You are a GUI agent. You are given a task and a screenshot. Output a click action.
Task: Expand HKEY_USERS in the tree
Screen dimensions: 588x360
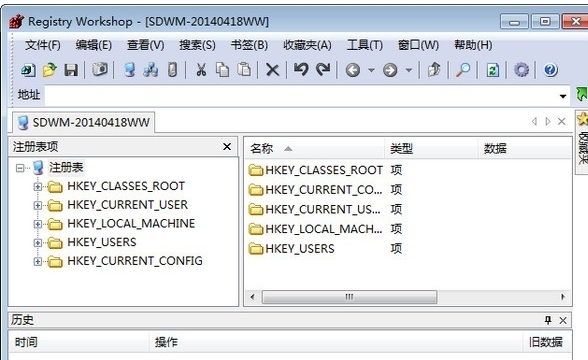[x=38, y=243]
